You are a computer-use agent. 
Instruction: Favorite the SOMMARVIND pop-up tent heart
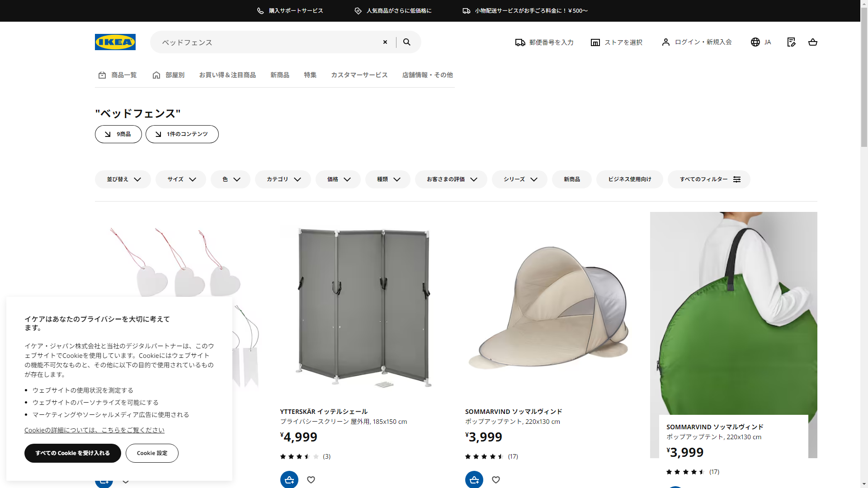[496, 479]
